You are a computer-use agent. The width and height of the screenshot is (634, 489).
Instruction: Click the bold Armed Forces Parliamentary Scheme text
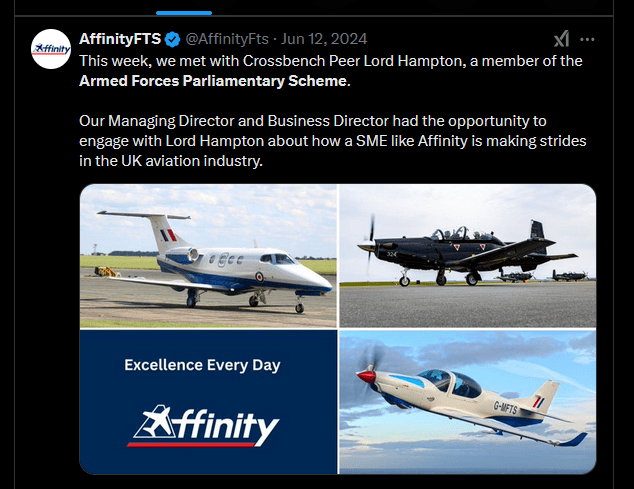(207, 80)
